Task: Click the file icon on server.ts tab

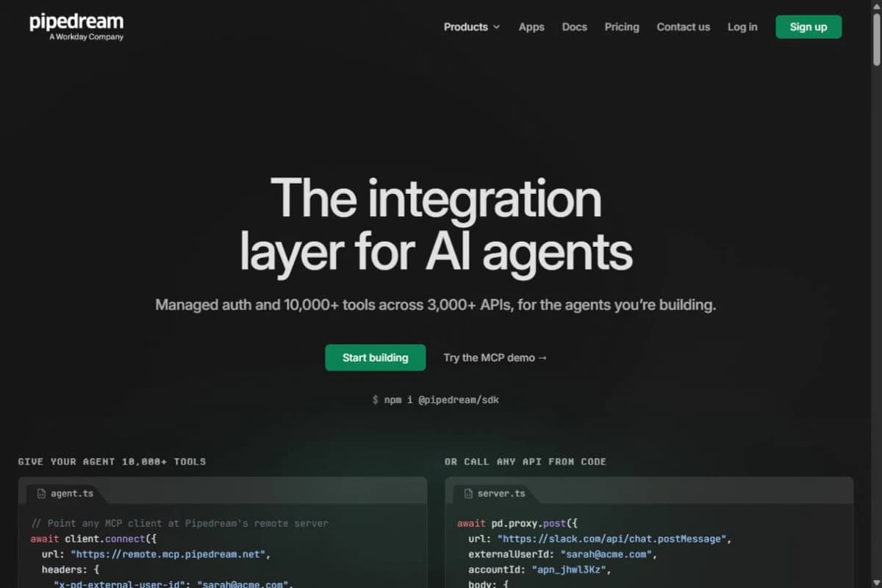Action: click(467, 493)
